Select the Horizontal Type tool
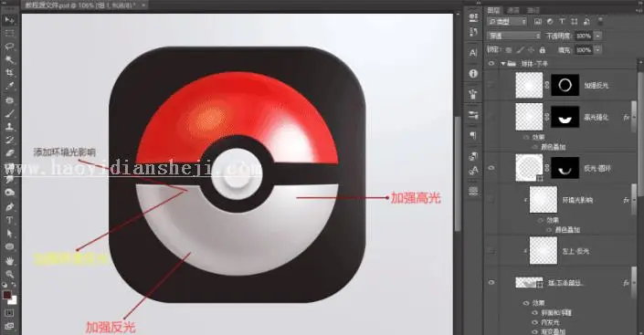 (9, 220)
